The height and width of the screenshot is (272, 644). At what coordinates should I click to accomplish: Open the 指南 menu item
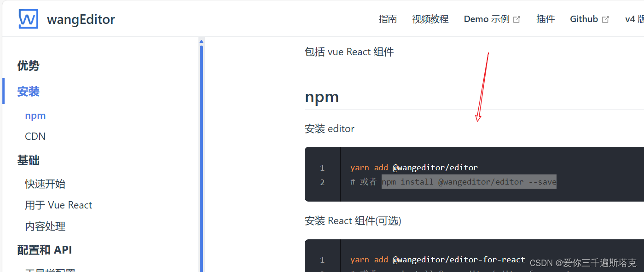(388, 18)
